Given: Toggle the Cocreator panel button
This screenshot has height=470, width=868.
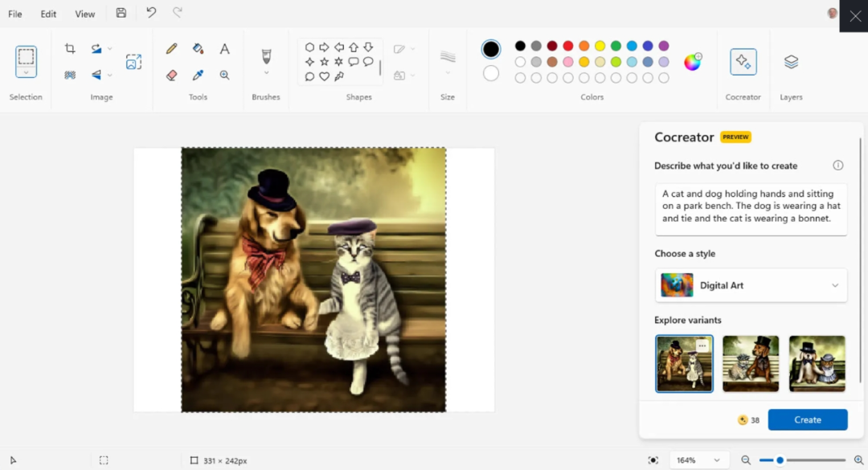Looking at the screenshot, I should tap(743, 61).
